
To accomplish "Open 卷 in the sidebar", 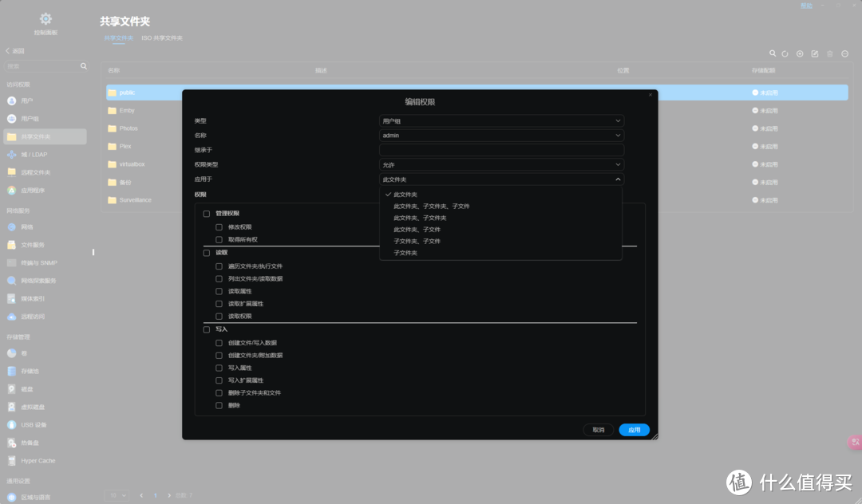I will pyautogui.click(x=45, y=353).
